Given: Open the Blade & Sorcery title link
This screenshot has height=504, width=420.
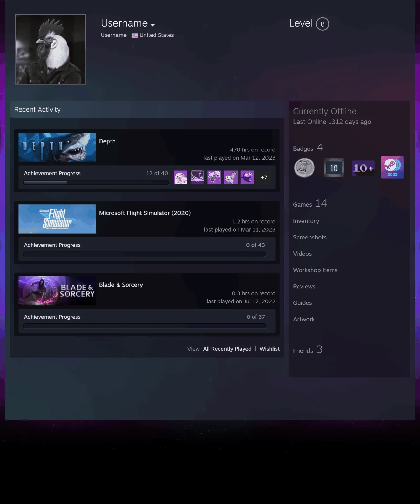Looking at the screenshot, I should click(x=121, y=285).
